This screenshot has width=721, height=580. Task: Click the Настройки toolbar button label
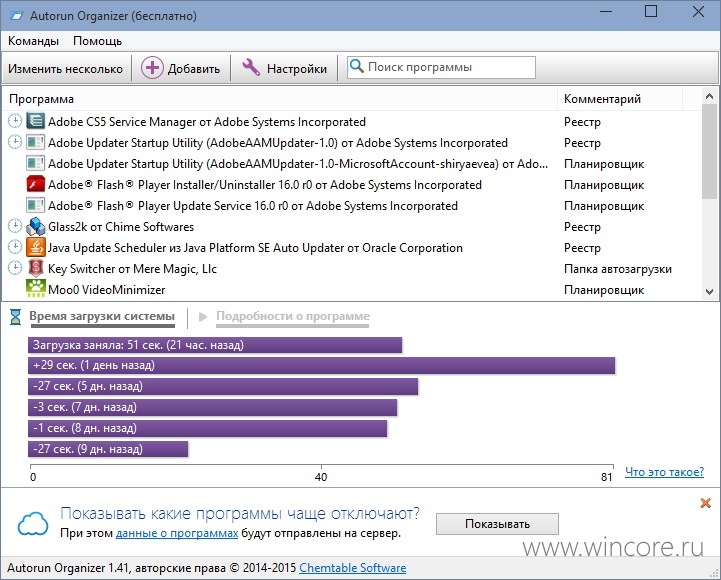pyautogui.click(x=297, y=69)
